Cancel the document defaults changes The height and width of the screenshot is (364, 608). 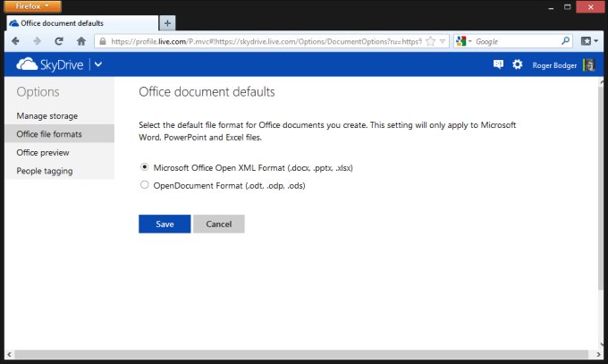pyautogui.click(x=218, y=224)
